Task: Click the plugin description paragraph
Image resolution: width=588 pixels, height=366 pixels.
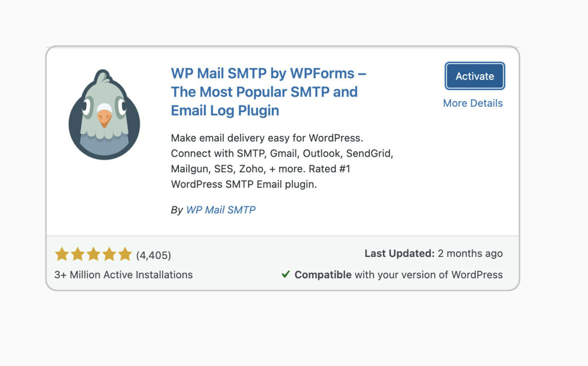Action: pos(282,161)
